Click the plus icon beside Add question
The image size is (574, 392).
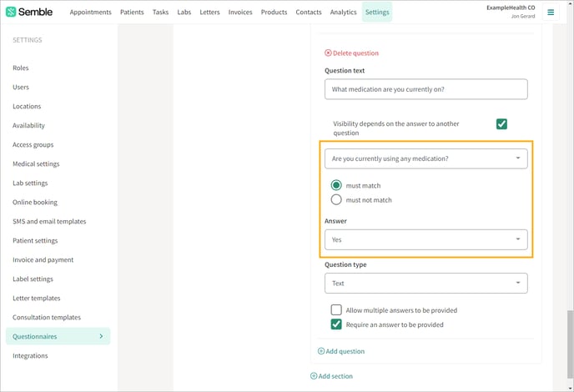(321, 351)
